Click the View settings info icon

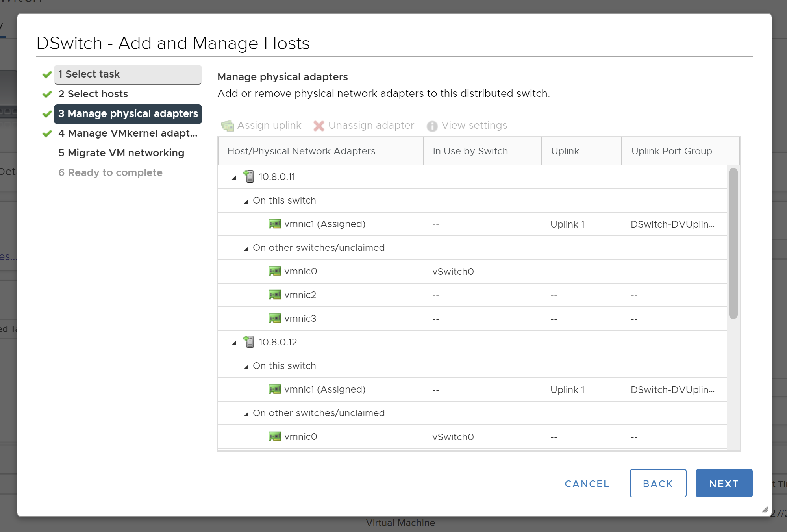pyautogui.click(x=432, y=126)
